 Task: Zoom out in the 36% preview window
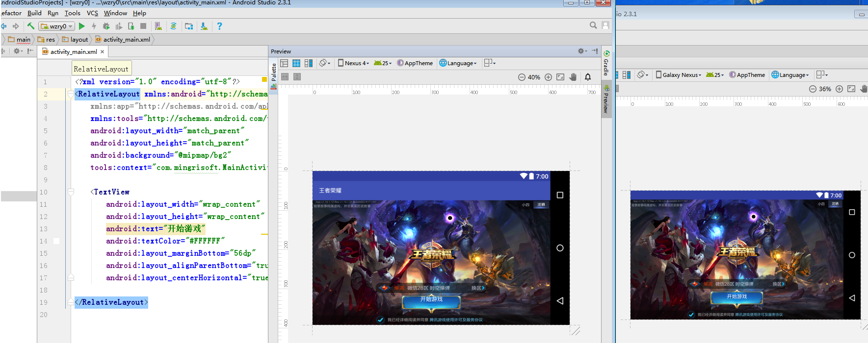(x=813, y=89)
